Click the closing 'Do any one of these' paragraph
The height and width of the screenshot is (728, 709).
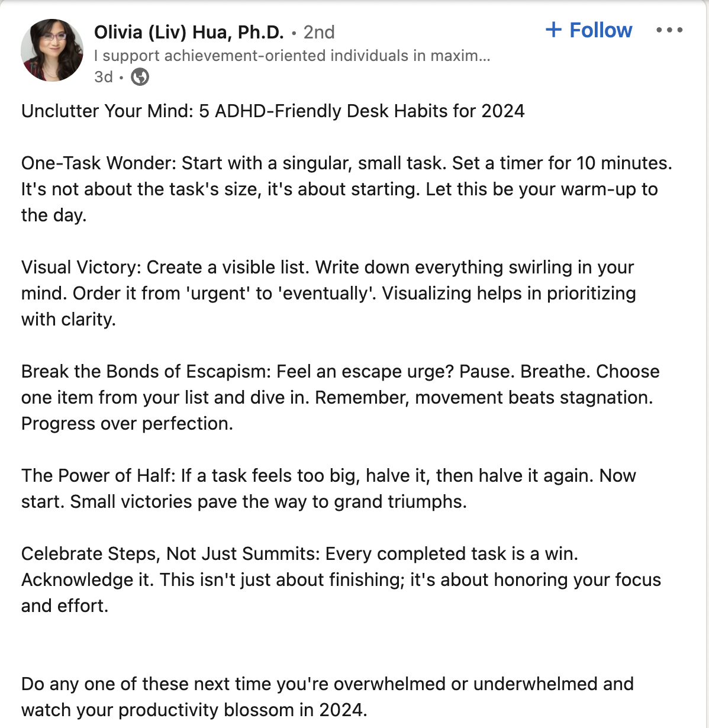(327, 697)
